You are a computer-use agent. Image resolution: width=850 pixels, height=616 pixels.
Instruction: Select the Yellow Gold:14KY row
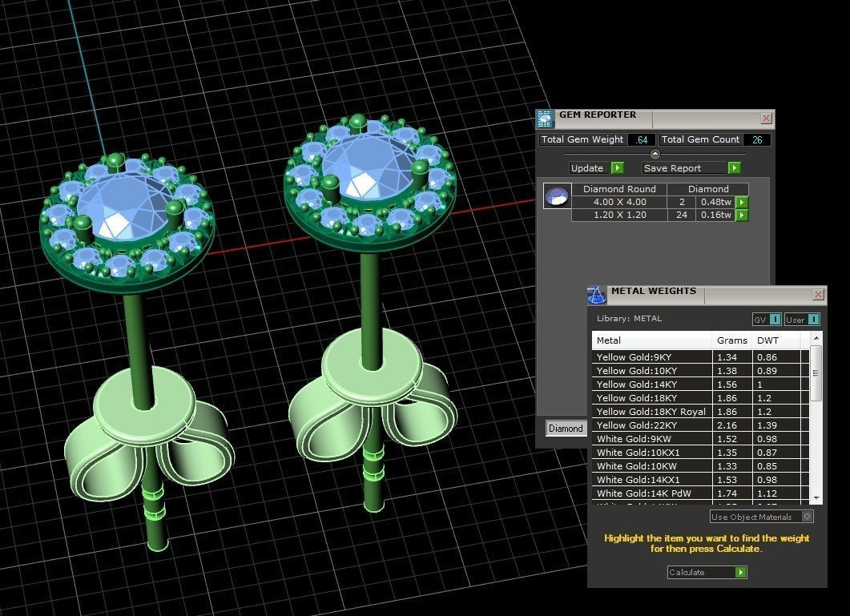701,384
